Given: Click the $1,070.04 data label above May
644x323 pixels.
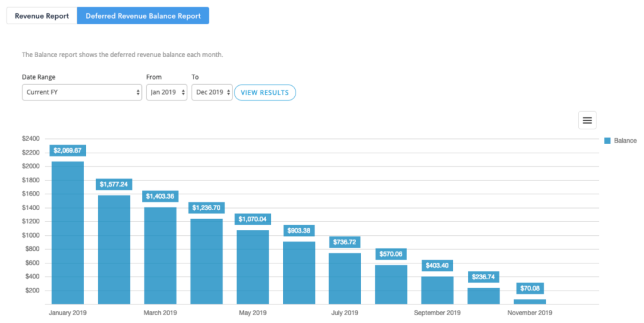Looking at the screenshot, I should [253, 219].
